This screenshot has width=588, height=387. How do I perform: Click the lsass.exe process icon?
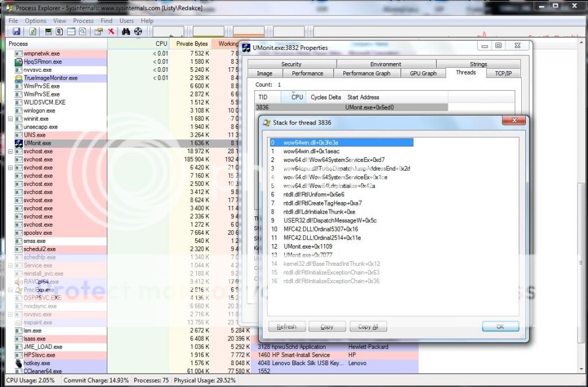(19, 339)
